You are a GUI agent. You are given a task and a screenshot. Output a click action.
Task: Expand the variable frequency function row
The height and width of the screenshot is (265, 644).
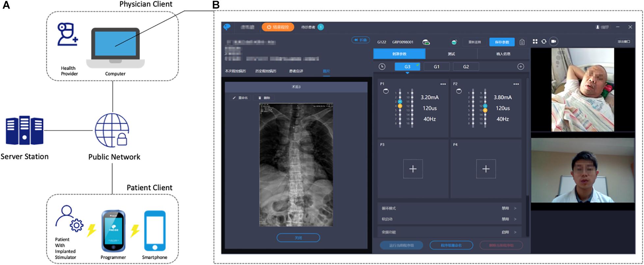449,232
